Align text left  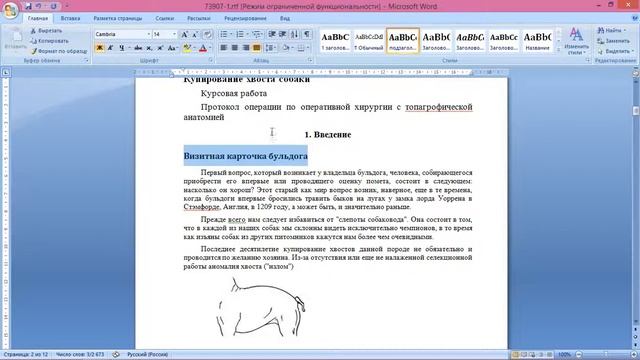(224, 48)
